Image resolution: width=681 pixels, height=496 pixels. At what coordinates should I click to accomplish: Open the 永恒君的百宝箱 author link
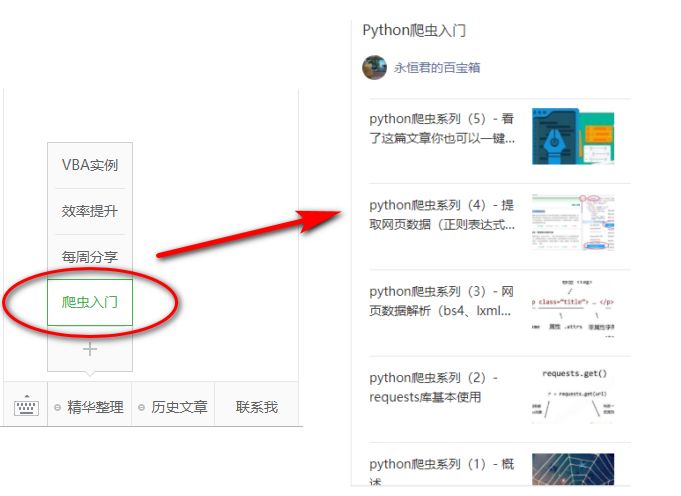(437, 67)
